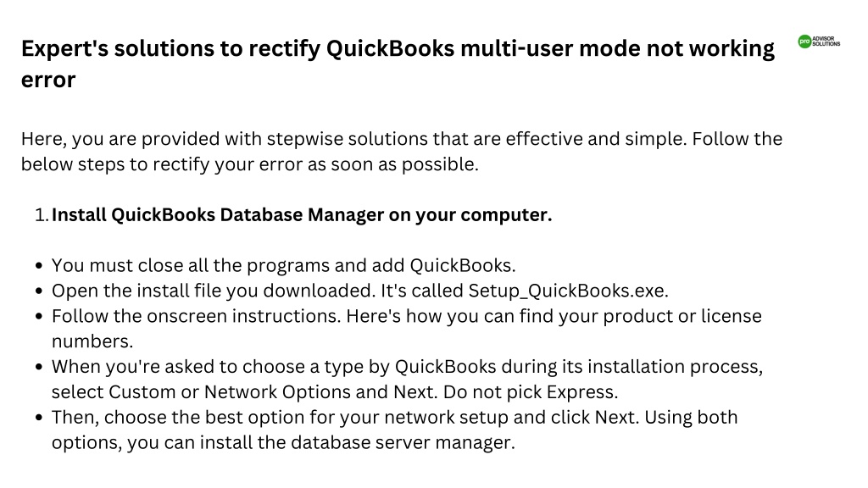Click the Pro Advisor Solutions logo
Image resolution: width=868 pixels, height=488 pixels.
coord(819,42)
